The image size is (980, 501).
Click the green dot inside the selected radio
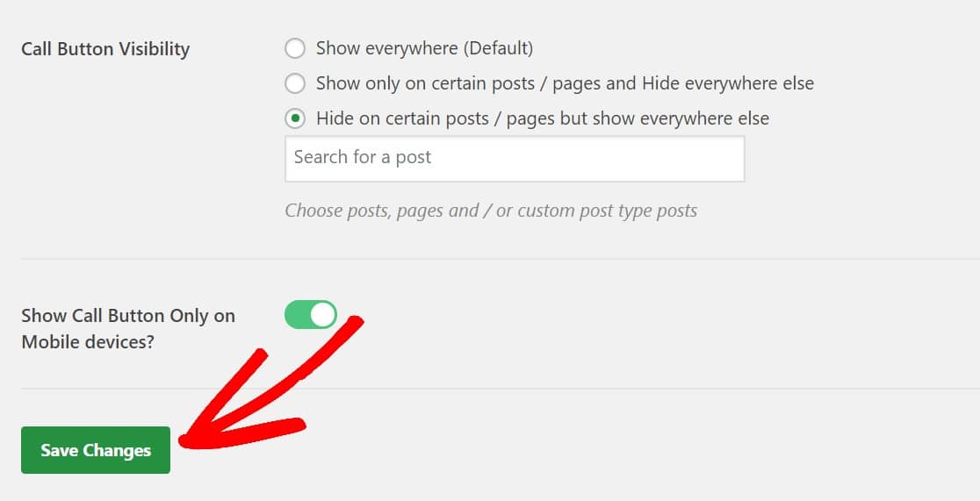coord(295,118)
